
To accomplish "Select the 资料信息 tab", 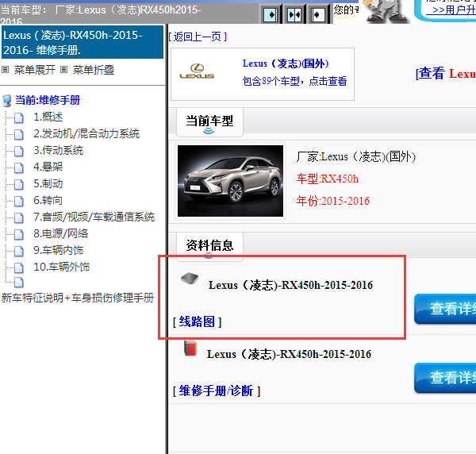I will coord(209,245).
